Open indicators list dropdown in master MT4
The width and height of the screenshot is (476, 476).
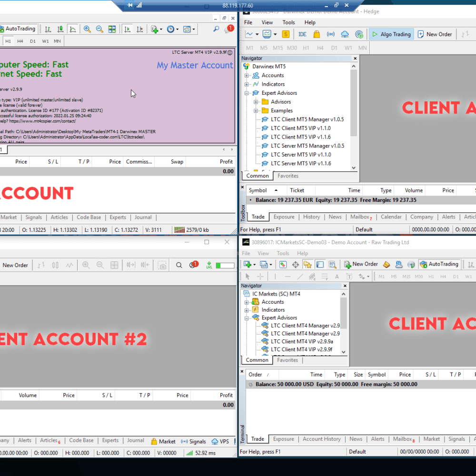[157, 29]
